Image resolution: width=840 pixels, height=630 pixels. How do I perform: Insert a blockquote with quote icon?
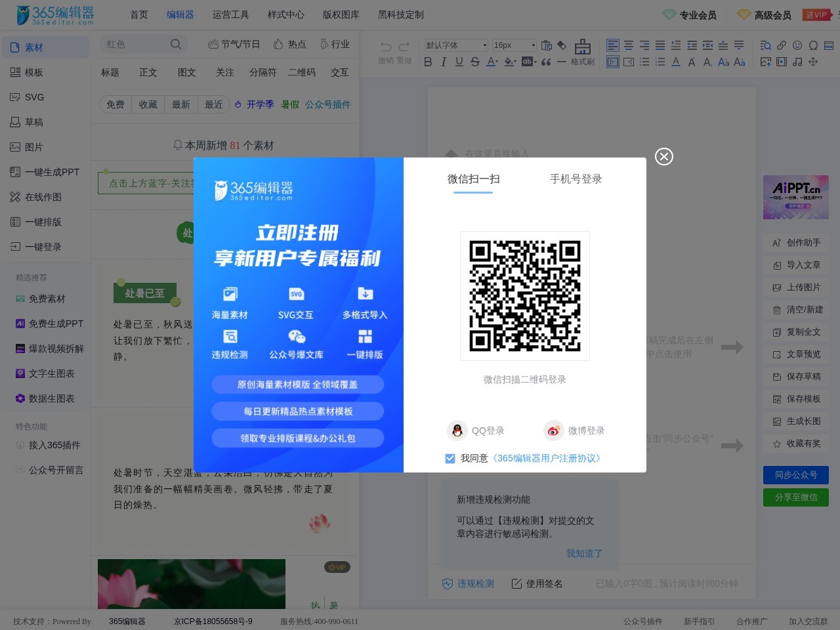[x=546, y=62]
